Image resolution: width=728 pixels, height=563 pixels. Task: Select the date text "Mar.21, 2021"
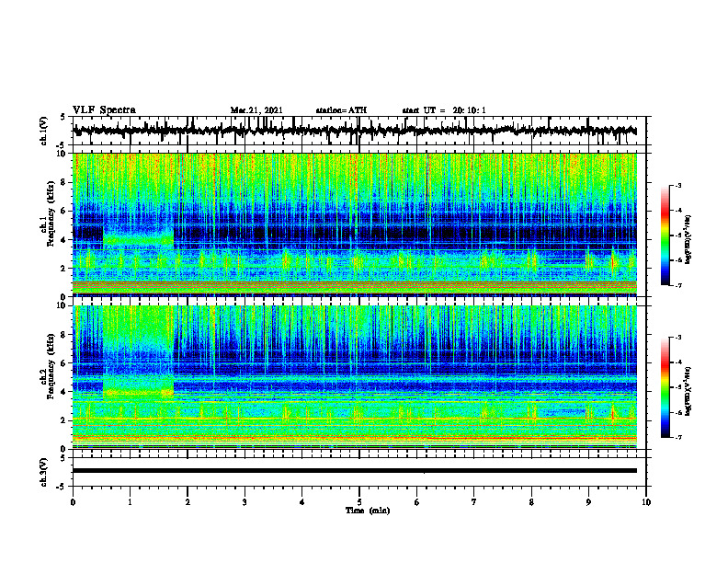point(256,110)
